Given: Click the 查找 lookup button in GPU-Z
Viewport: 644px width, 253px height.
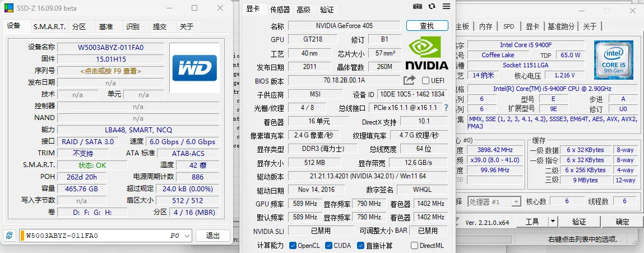Looking at the screenshot, I should click(x=427, y=25).
